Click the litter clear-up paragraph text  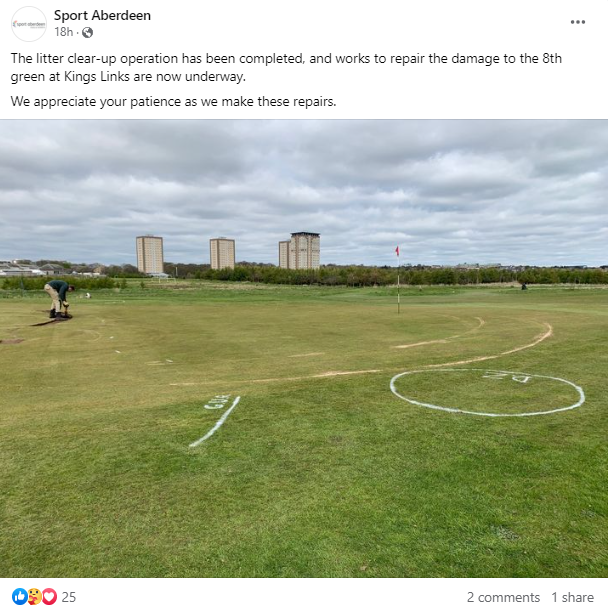tap(286, 67)
